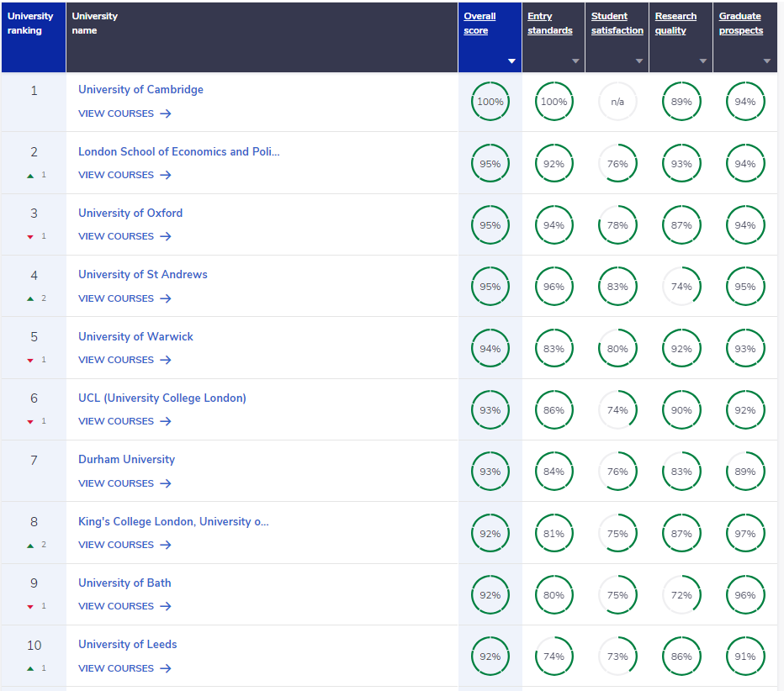Open the UCL (University College London) link

pos(162,398)
